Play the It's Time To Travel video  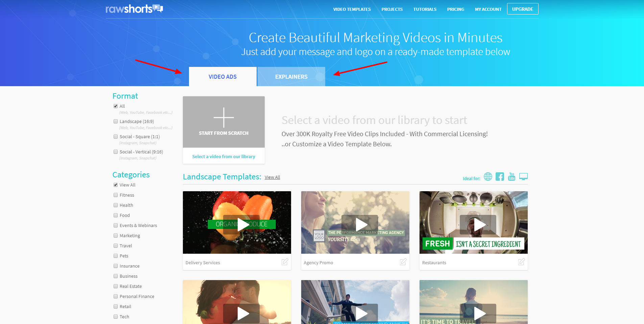point(478,314)
